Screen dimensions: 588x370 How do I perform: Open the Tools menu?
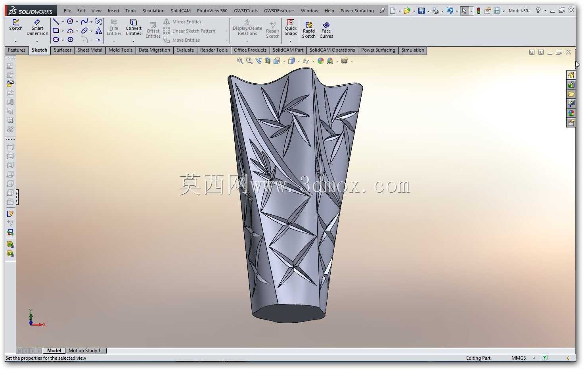[x=131, y=11]
